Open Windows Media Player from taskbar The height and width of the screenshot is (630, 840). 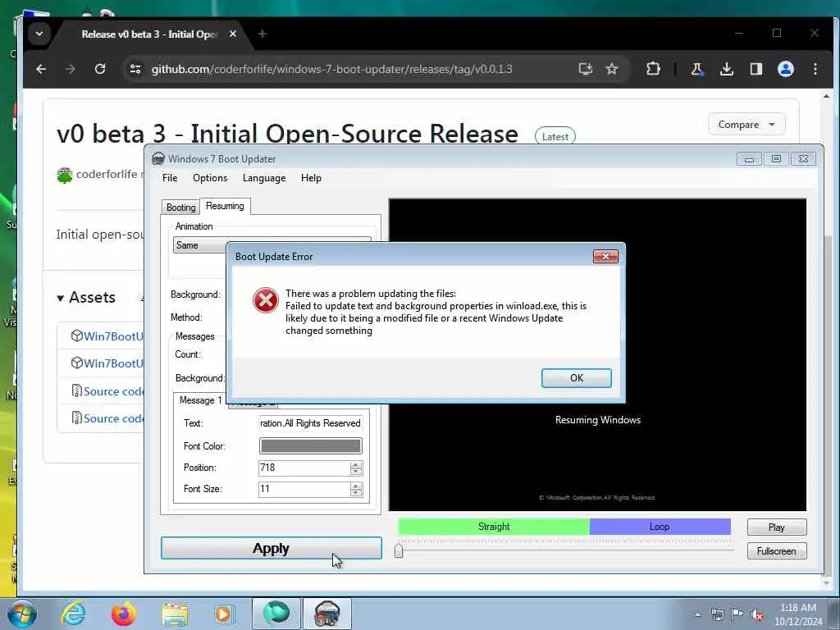tap(225, 614)
